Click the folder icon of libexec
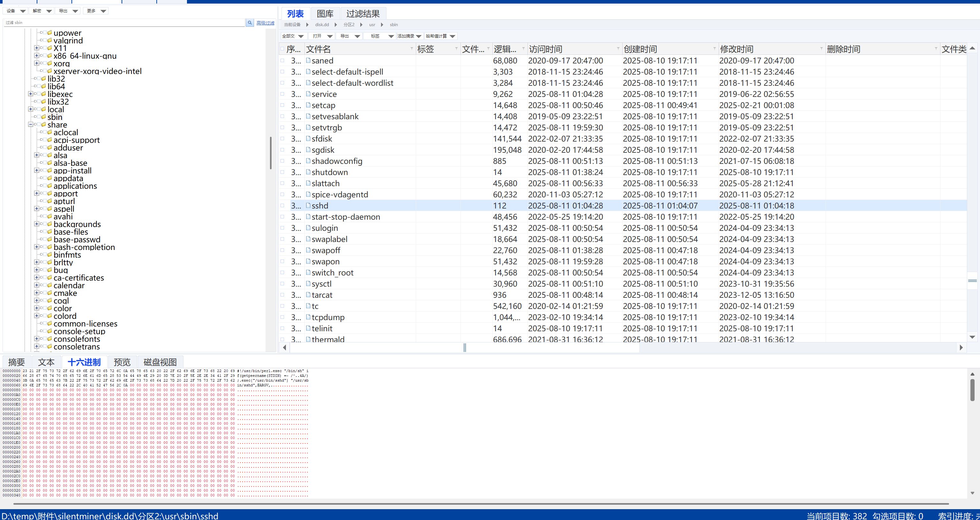Screen dimensions: 980x520 point(43,94)
